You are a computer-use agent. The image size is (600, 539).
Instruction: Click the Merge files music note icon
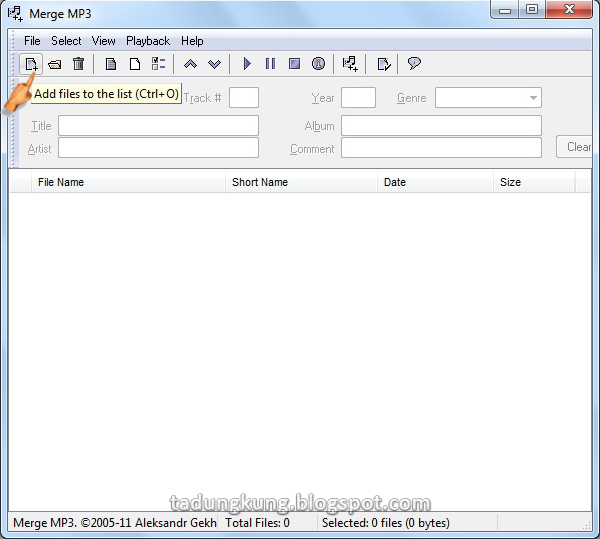pyautogui.click(x=350, y=64)
